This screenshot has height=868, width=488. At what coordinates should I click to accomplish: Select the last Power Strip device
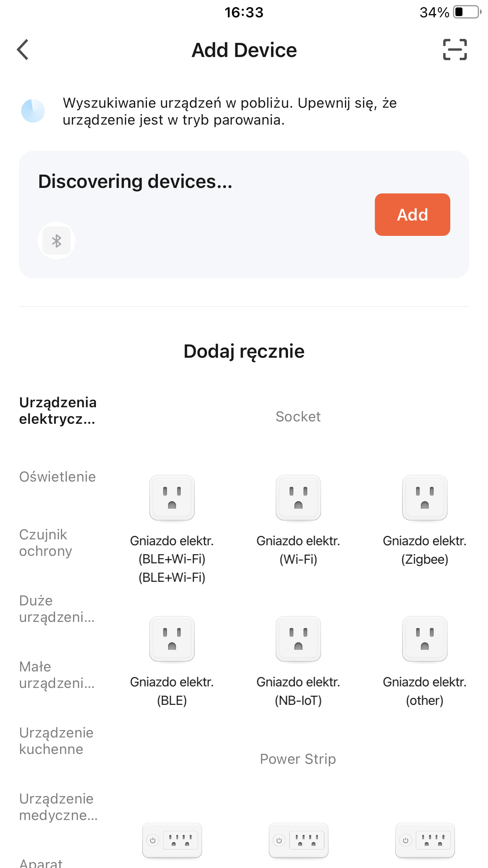tap(425, 840)
